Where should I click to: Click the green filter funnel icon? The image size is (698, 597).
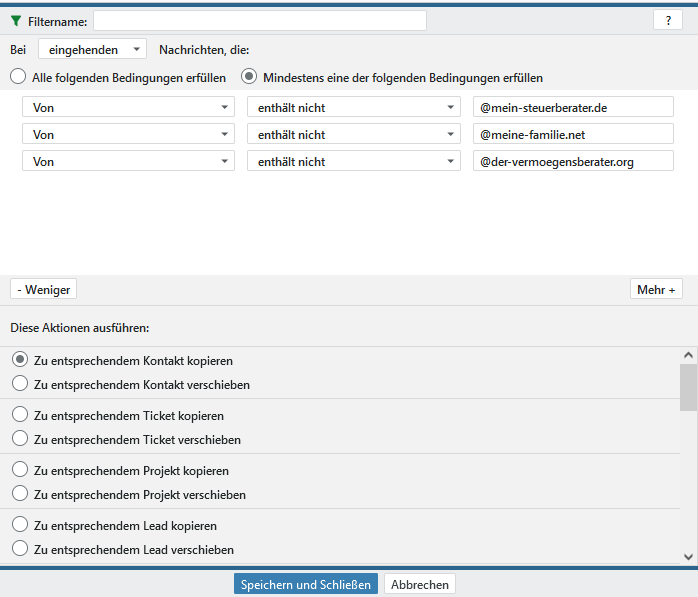pyautogui.click(x=16, y=21)
